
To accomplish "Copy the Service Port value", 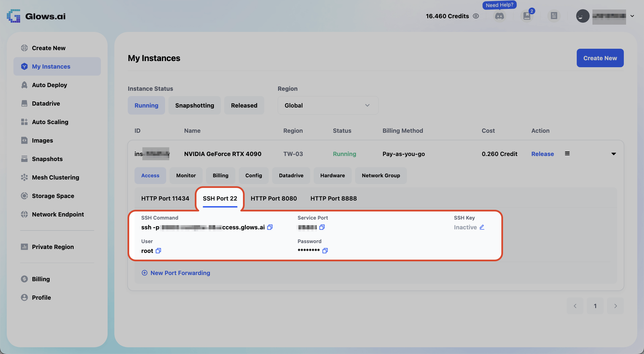I will click(322, 227).
